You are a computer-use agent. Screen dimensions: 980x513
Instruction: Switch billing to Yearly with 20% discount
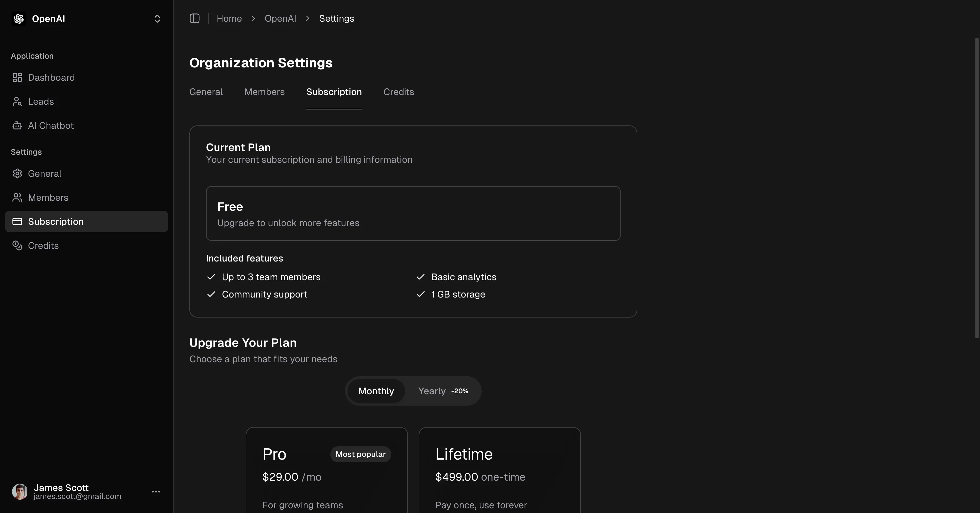[x=442, y=391]
